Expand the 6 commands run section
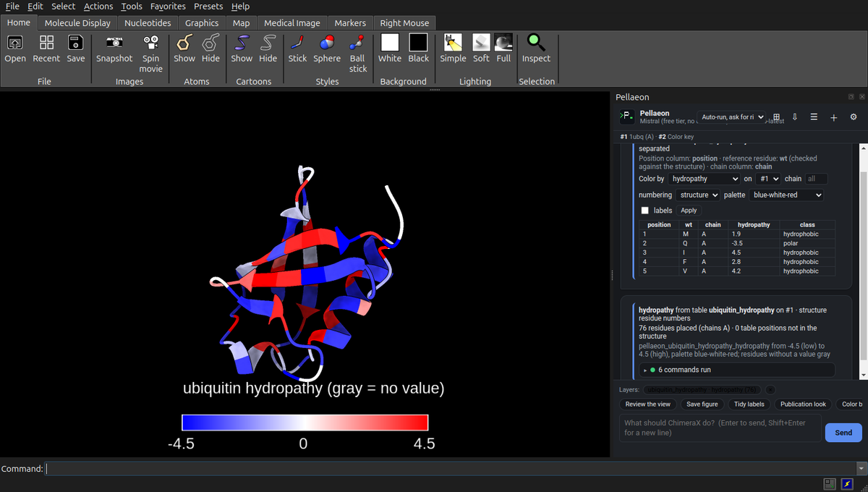Viewport: 868px width, 492px height. tap(736, 370)
